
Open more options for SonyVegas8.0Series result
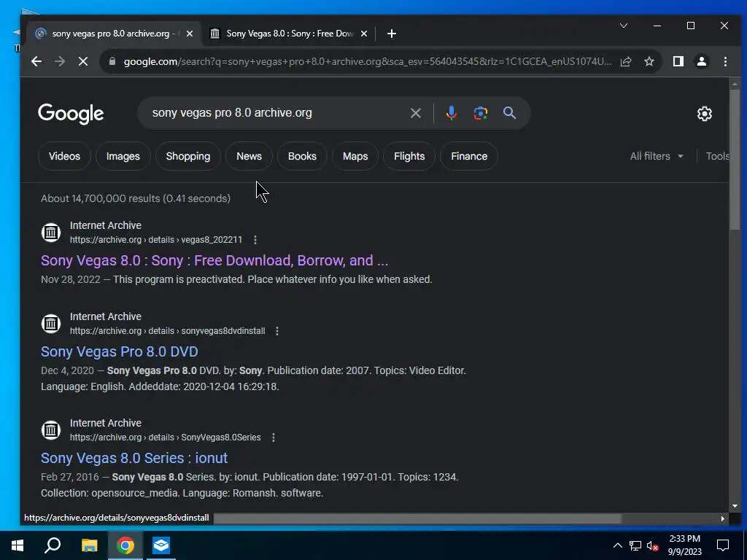[x=274, y=437]
